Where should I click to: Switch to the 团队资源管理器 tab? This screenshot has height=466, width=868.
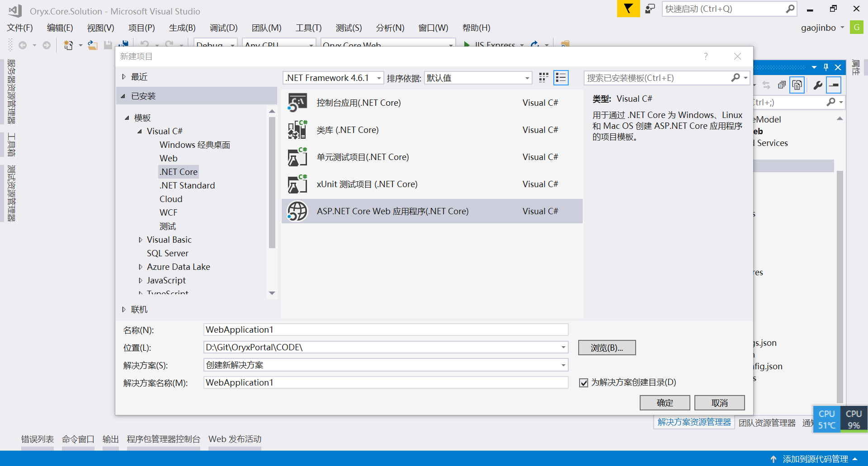pyautogui.click(x=767, y=423)
